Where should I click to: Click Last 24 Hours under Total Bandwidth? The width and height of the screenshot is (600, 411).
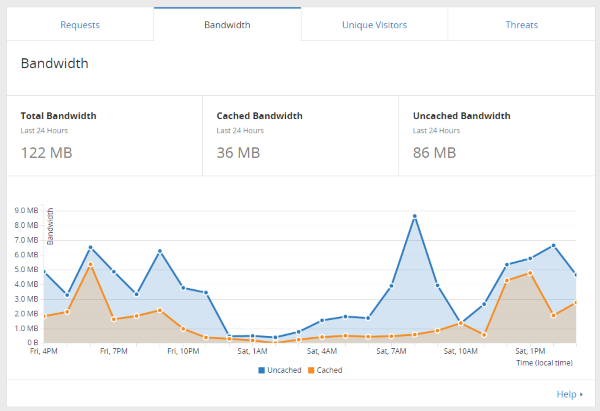click(x=44, y=130)
